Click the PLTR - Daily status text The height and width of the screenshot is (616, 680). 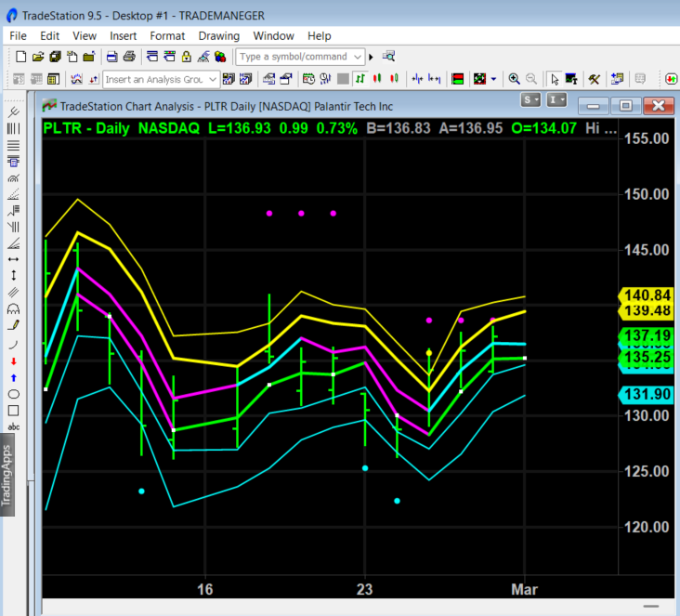(86, 128)
